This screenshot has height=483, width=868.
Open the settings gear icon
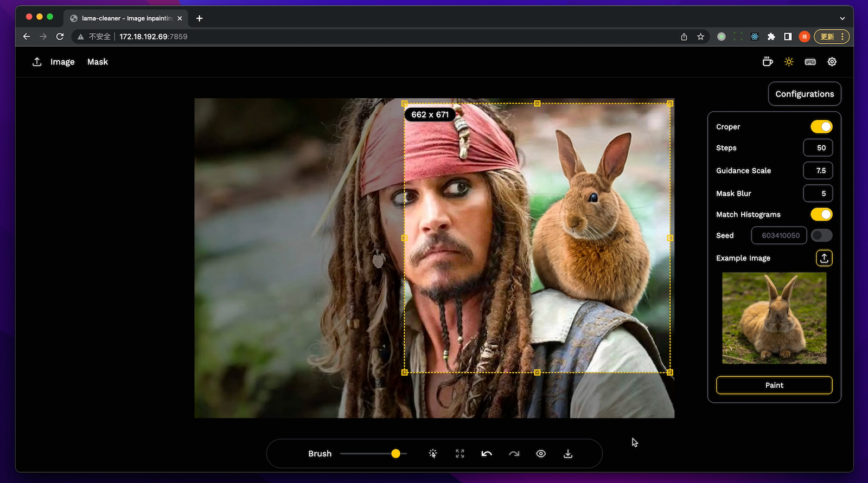832,62
